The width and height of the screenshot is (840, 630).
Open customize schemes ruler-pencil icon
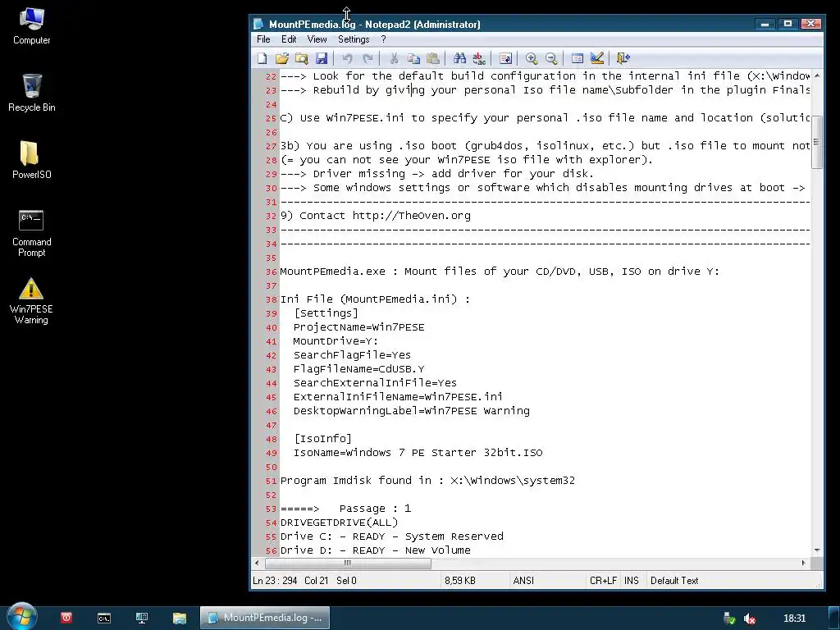tap(597, 58)
